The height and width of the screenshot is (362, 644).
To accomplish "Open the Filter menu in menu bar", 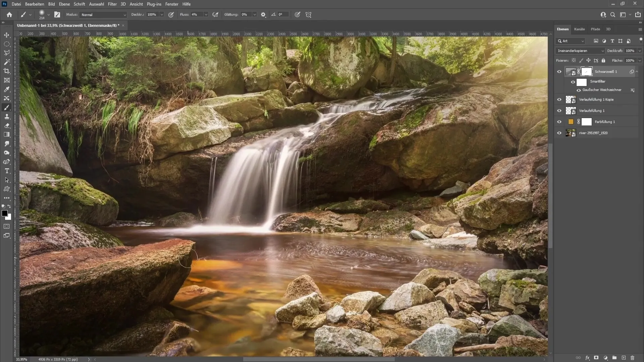I will 113,4.
